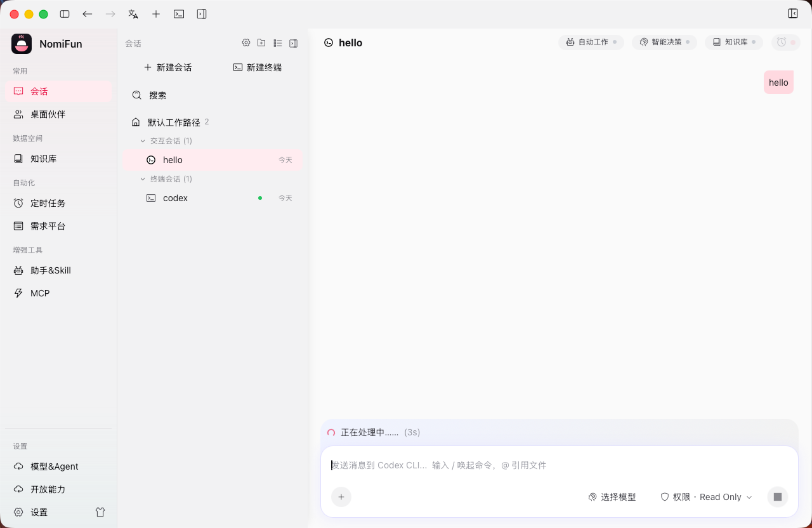Open 助手&Skill in the sidebar
Image resolution: width=812 pixels, height=528 pixels.
click(x=58, y=270)
